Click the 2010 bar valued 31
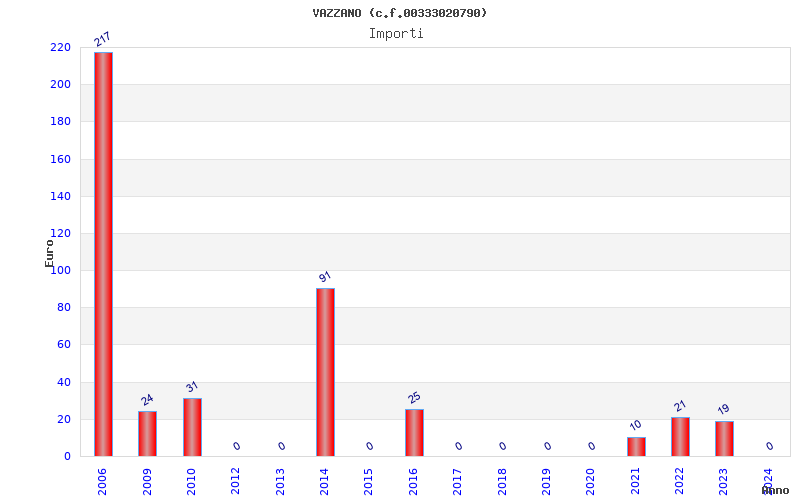The height and width of the screenshot is (500, 800). click(192, 427)
